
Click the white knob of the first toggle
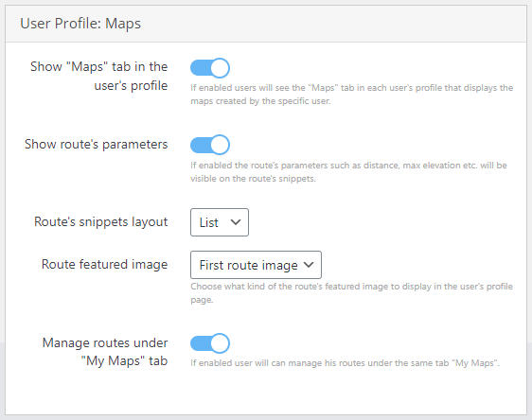pyautogui.click(x=220, y=68)
